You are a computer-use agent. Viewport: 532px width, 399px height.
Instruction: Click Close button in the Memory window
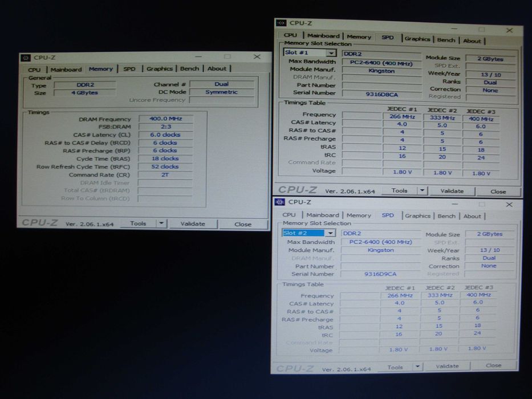[242, 224]
